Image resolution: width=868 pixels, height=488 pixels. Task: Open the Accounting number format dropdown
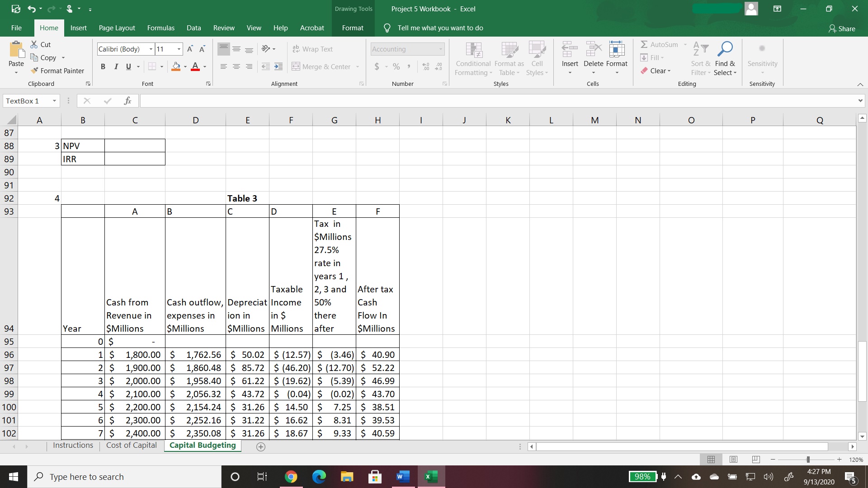tap(440, 49)
